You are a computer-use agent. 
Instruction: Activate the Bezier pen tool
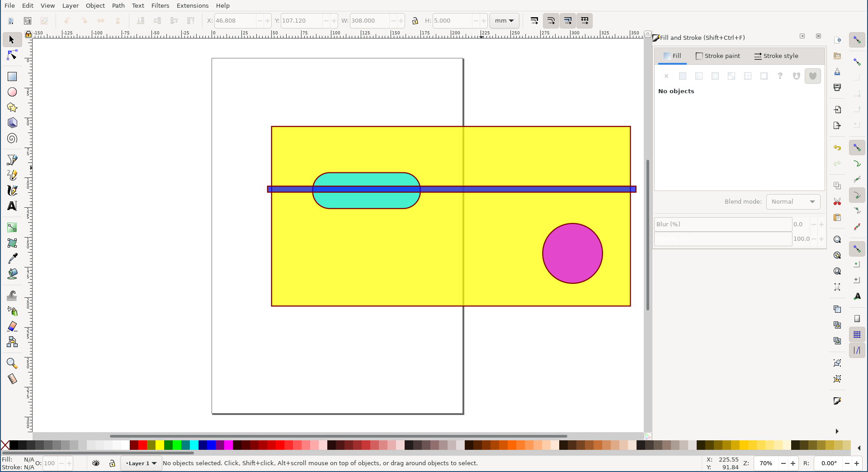(12, 159)
